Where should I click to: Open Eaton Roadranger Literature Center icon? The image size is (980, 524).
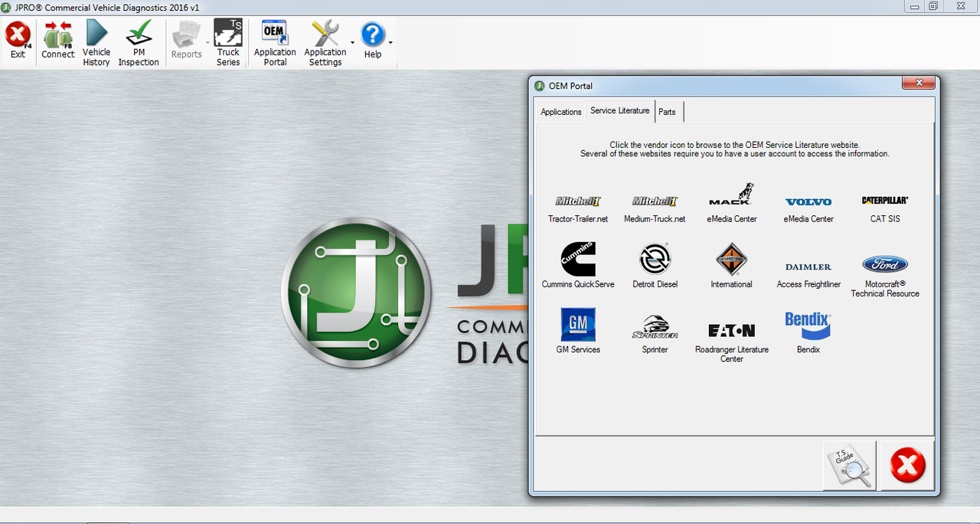tap(731, 330)
